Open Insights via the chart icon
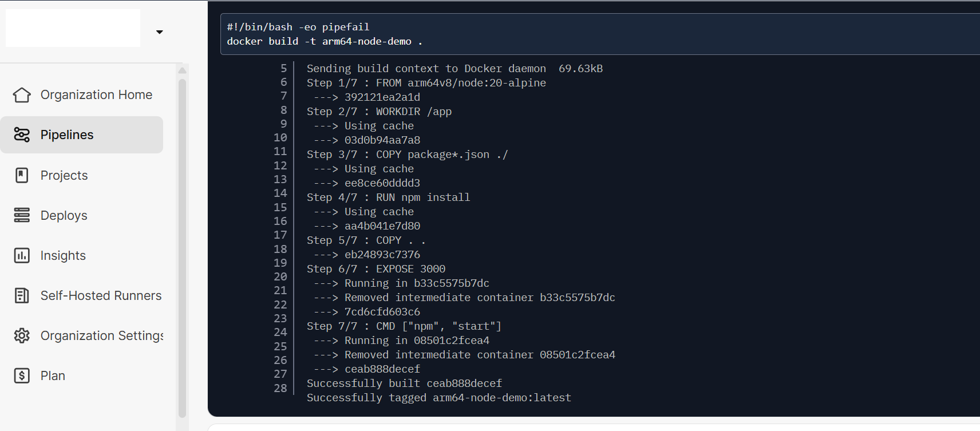Screen dimensions: 980x431 (x=21, y=255)
